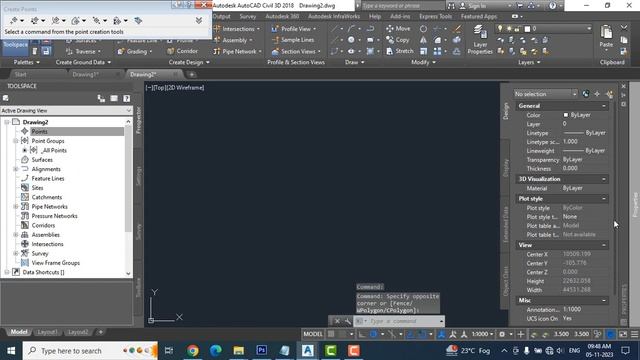The image size is (640, 360).
Task: Toggle hardware acceleration blue icon in status bar
Action: [x=611, y=334]
